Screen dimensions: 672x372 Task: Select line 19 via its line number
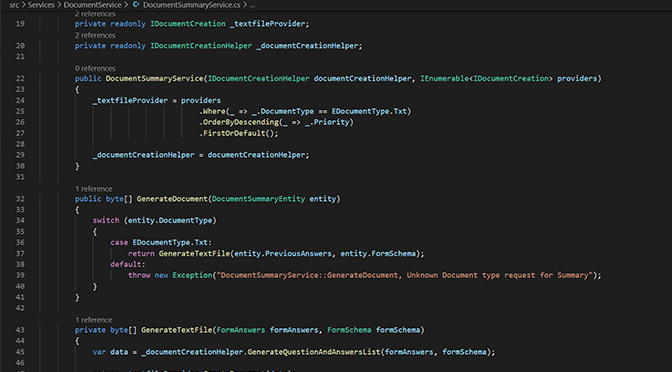point(20,24)
